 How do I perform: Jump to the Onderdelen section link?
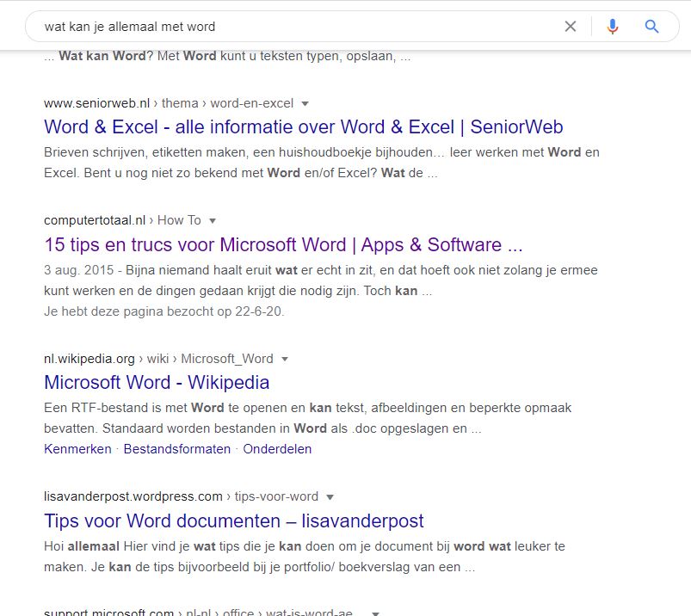click(277, 449)
